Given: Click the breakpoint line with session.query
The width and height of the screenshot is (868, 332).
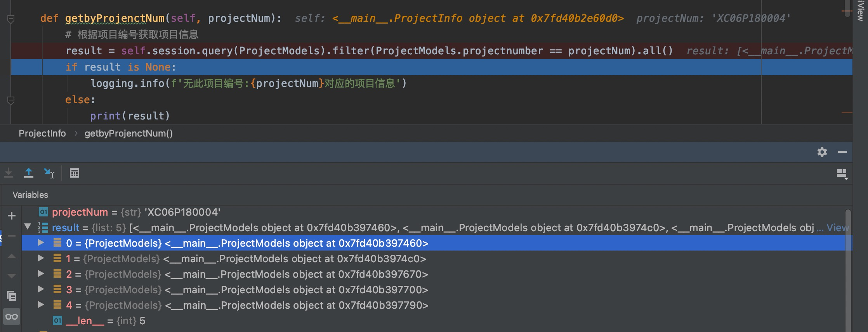Looking at the screenshot, I should pyautogui.click(x=432, y=51).
